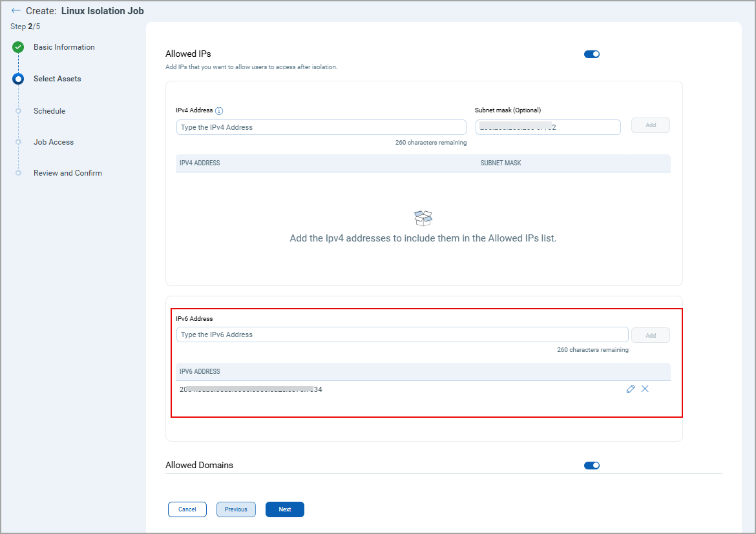Image resolution: width=756 pixels, height=534 pixels.
Task: Edit the listed IPv6 address with pencil icon
Action: [x=631, y=389]
